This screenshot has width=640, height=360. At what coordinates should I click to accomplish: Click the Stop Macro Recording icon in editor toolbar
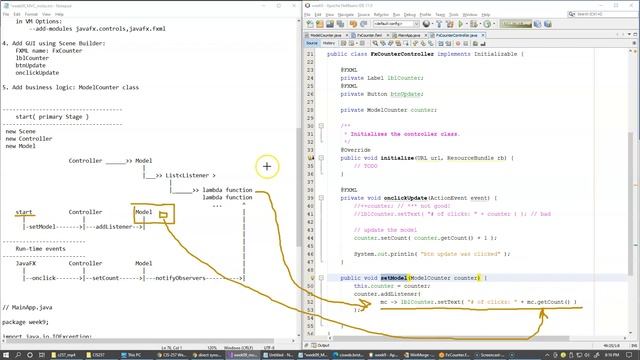(x=466, y=43)
